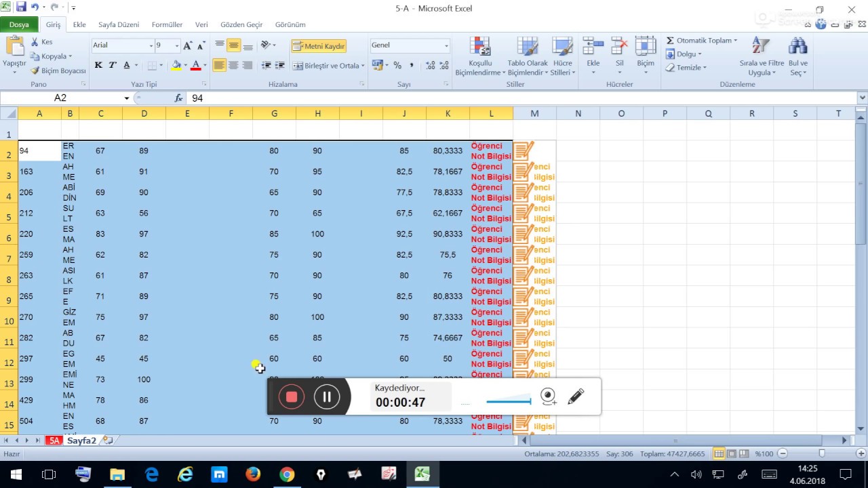Screen dimensions: 868x488
Task: Click the recording toolbar pencil annotation icon
Action: coord(576,396)
